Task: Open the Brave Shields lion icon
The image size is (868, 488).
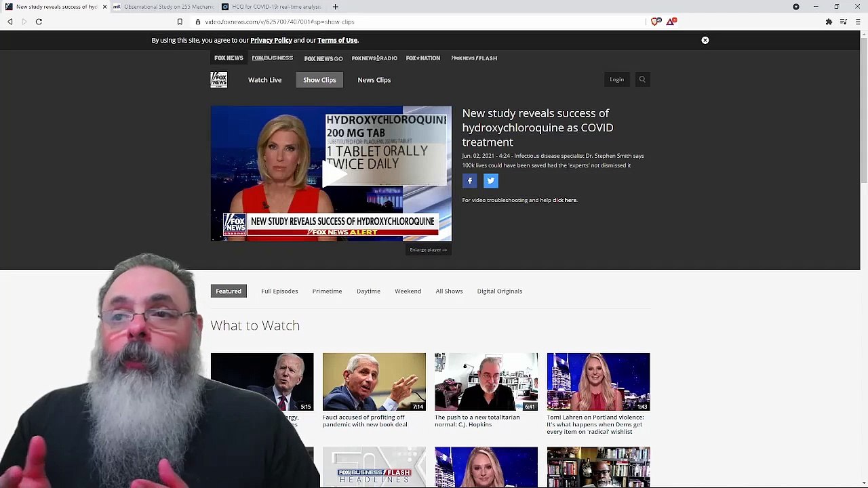Action: click(655, 22)
